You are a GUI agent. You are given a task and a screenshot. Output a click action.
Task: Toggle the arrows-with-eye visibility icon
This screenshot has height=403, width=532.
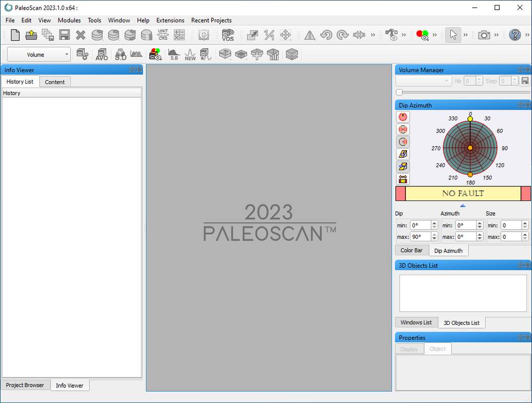click(392, 35)
